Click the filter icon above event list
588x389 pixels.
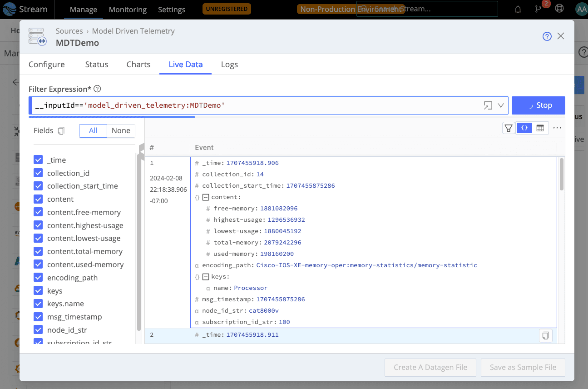[x=509, y=128]
